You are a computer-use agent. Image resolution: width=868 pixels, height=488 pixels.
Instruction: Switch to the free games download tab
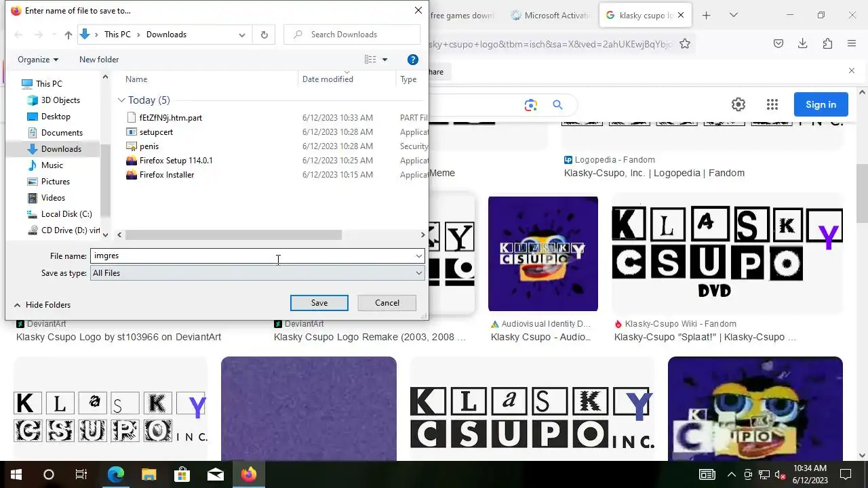tap(462, 15)
